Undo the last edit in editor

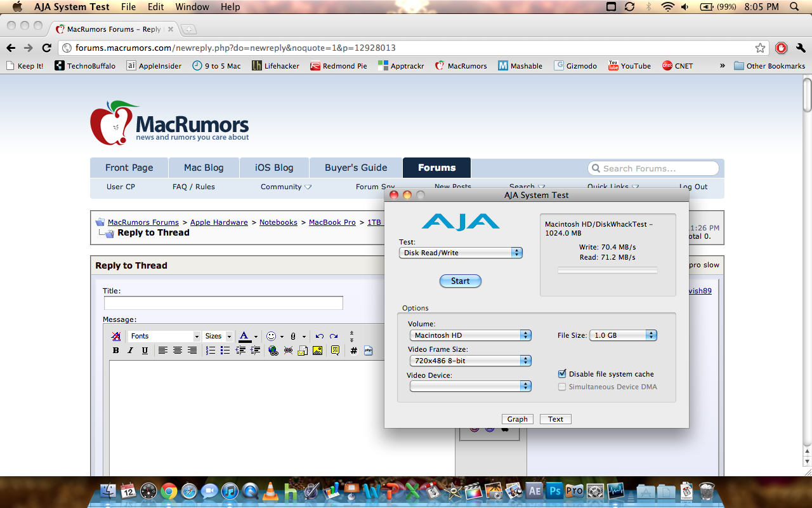pos(319,336)
